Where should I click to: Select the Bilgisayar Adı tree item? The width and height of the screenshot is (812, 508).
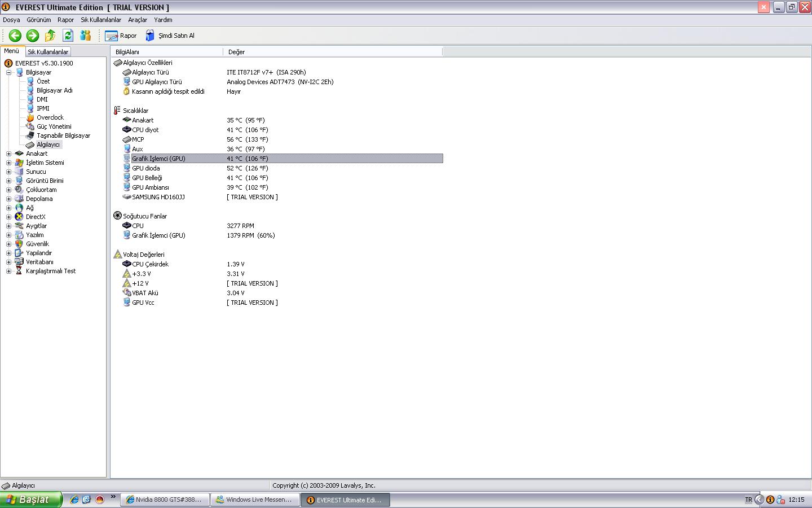[54, 90]
